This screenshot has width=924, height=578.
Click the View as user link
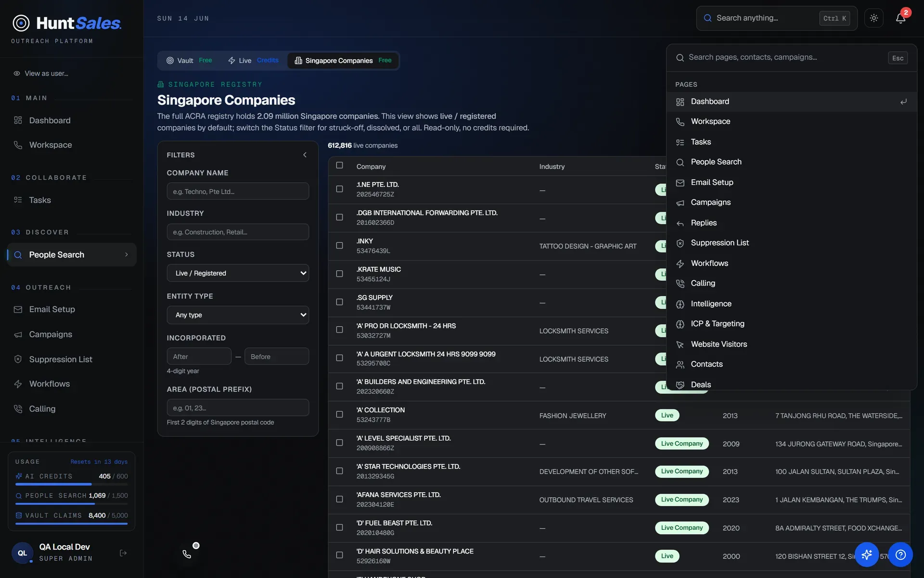tap(46, 74)
